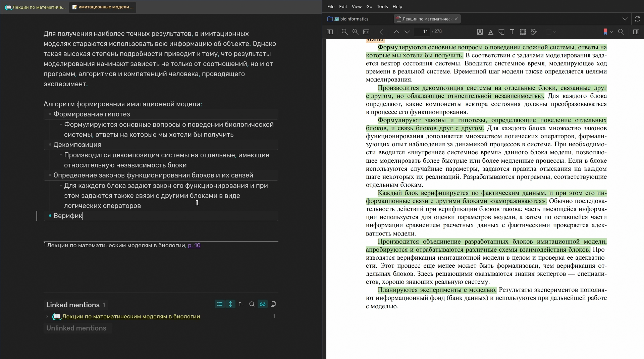
Task: Click the highlight 'Производится декомпозиция системы'
Action: coord(486,92)
